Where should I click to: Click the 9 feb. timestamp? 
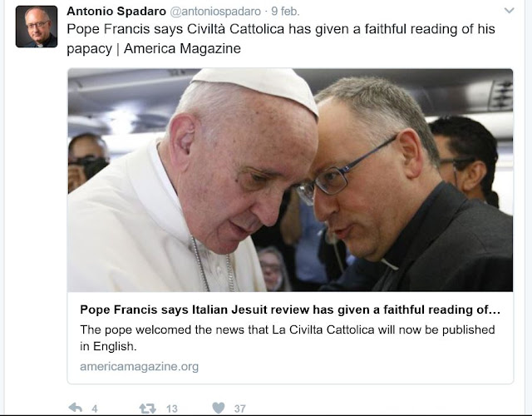tap(285, 12)
